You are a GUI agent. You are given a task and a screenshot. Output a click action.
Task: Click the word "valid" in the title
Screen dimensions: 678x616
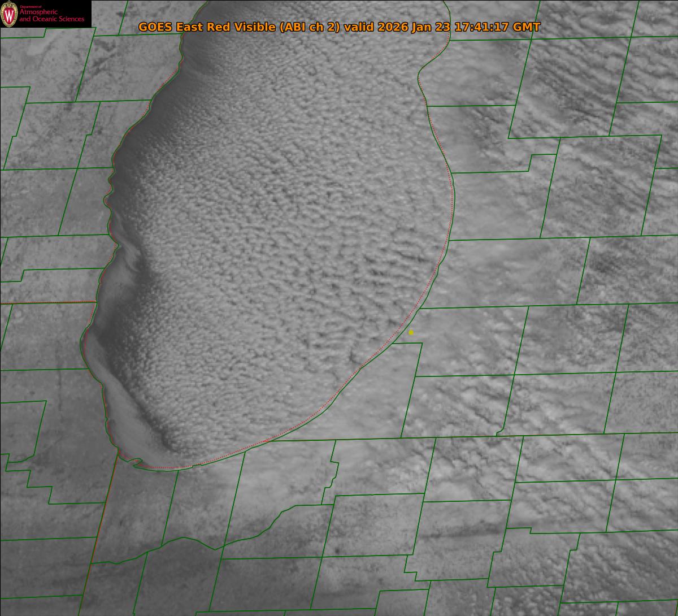[x=360, y=27]
